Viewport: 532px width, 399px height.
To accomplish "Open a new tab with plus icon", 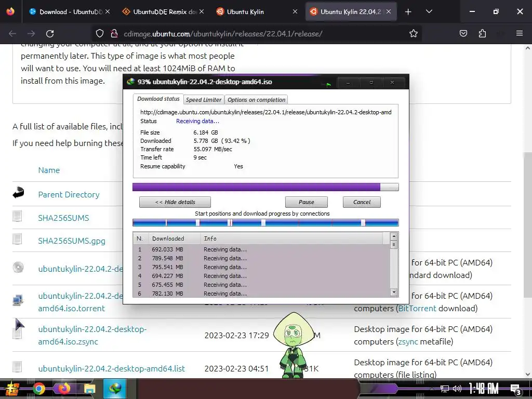I will pyautogui.click(x=408, y=12).
